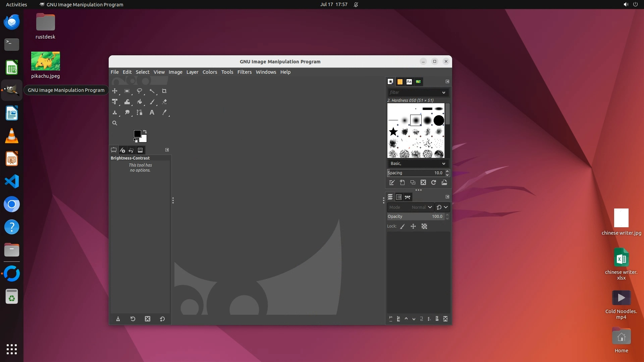Activate the Text tool
The image size is (644, 362).
click(x=152, y=113)
